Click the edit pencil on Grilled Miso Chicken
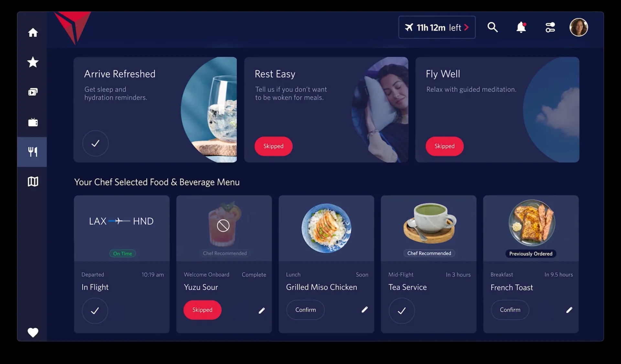Image resolution: width=621 pixels, height=364 pixels. [365, 310]
